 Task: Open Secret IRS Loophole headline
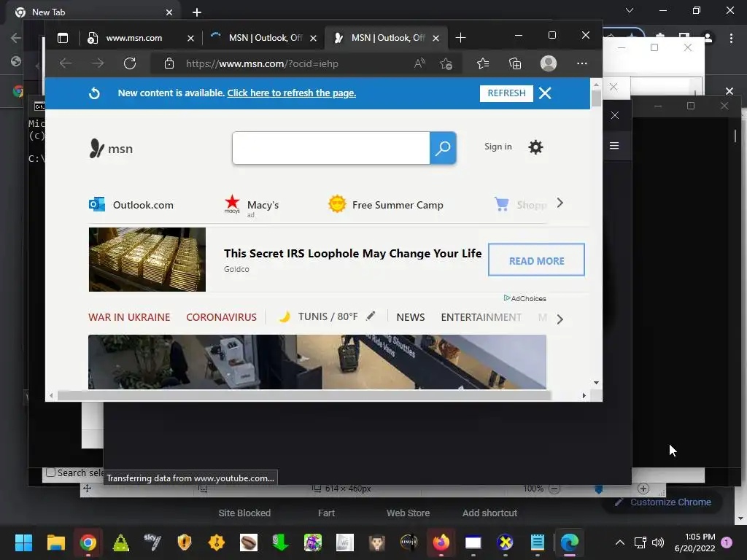coord(352,253)
